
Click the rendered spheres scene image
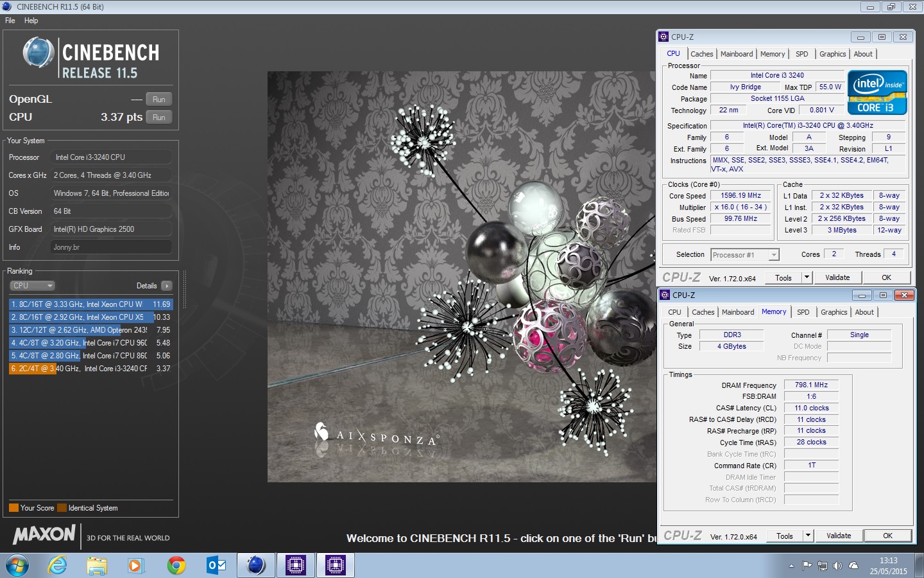(461, 277)
